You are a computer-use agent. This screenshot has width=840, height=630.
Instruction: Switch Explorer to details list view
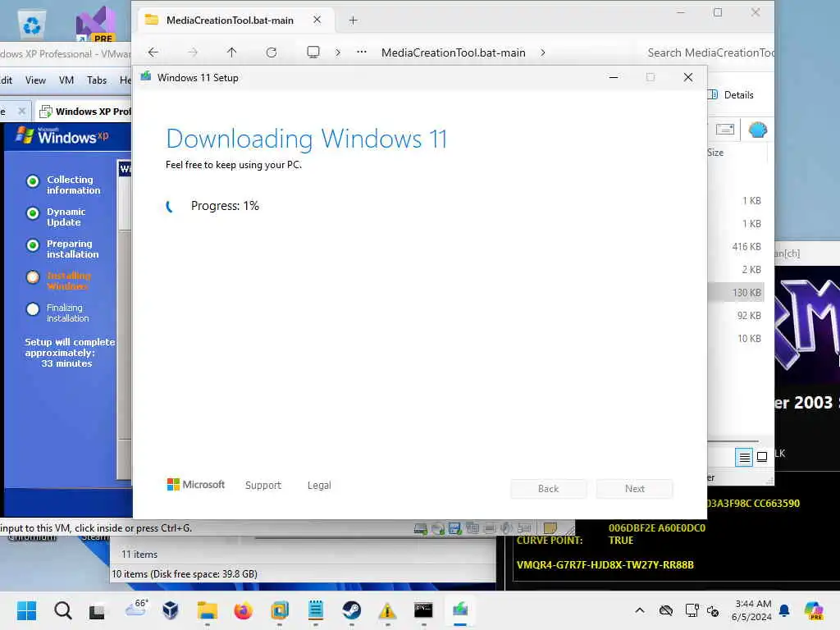coord(744,458)
